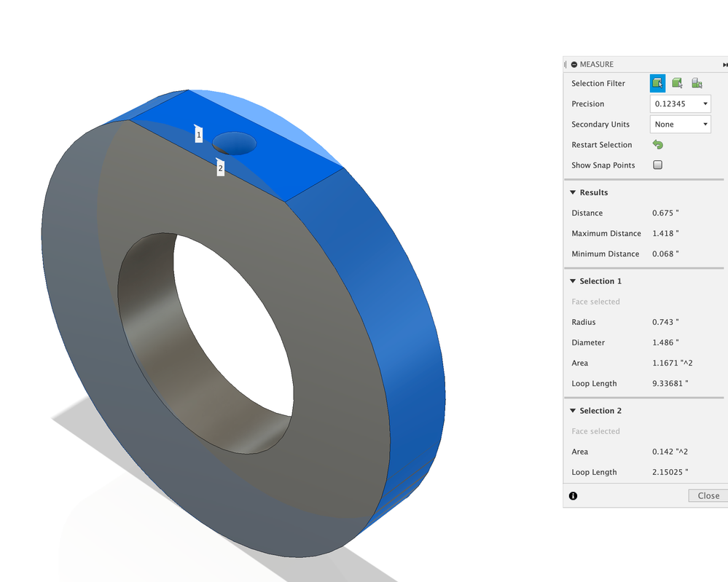Click Minimum Distance value 0.068
The image size is (728, 582).
665,254
